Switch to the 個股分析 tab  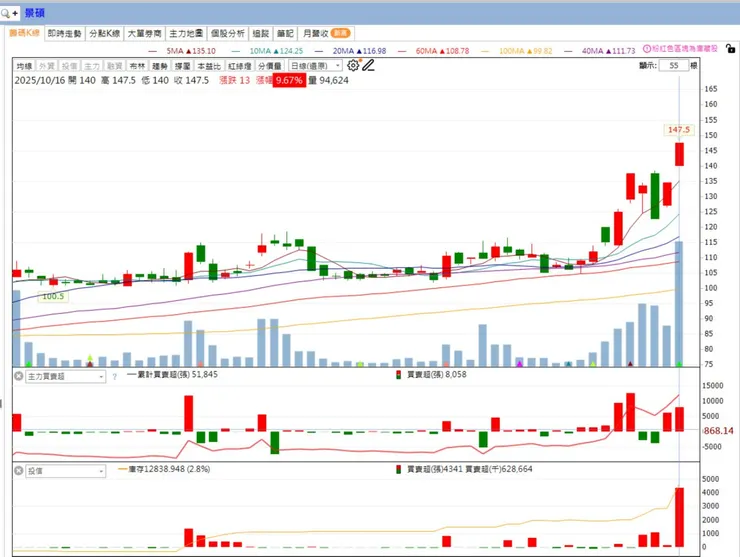click(227, 34)
